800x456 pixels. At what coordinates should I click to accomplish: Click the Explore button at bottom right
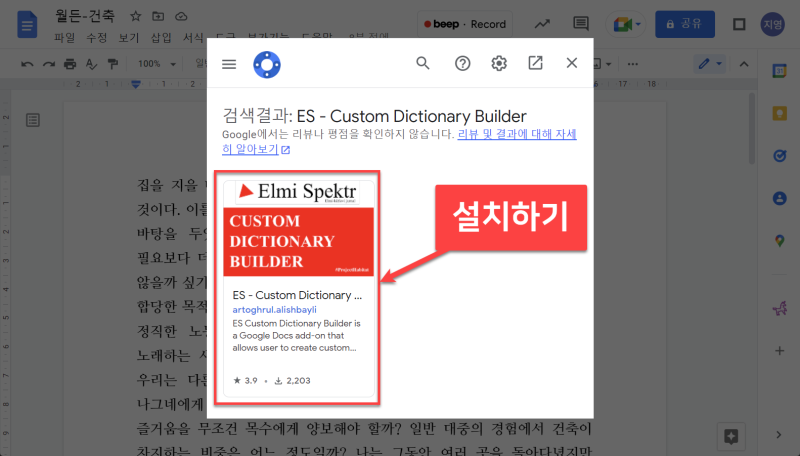tap(731, 436)
